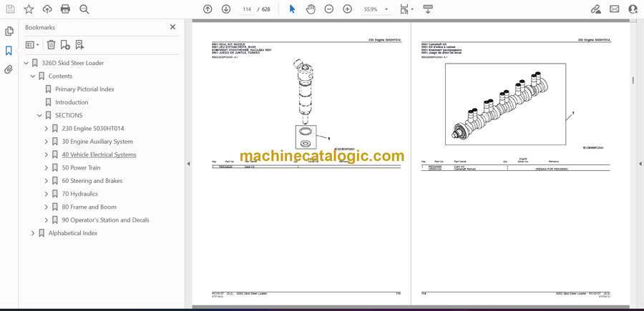Go to the next page using the down arrow

(x=226, y=9)
